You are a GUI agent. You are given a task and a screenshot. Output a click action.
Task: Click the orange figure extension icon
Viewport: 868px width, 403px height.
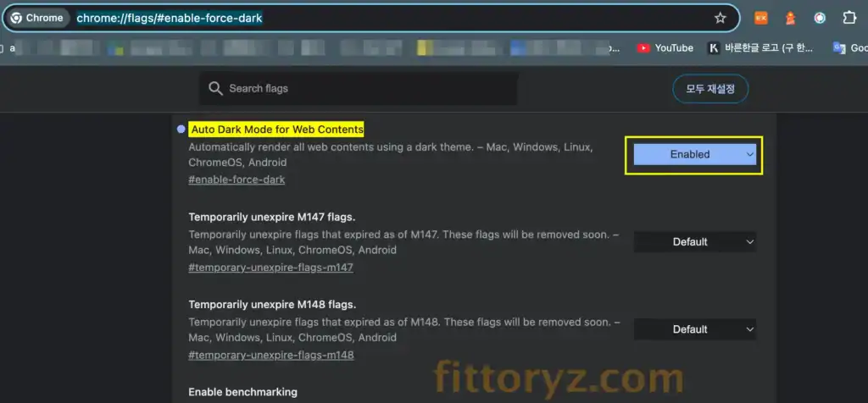(791, 19)
